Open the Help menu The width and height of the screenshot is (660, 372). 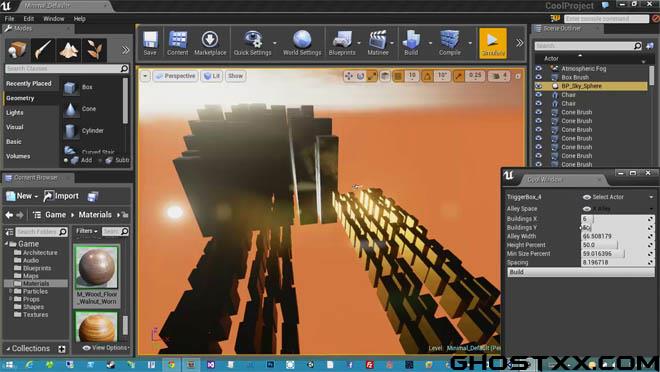pos(80,19)
